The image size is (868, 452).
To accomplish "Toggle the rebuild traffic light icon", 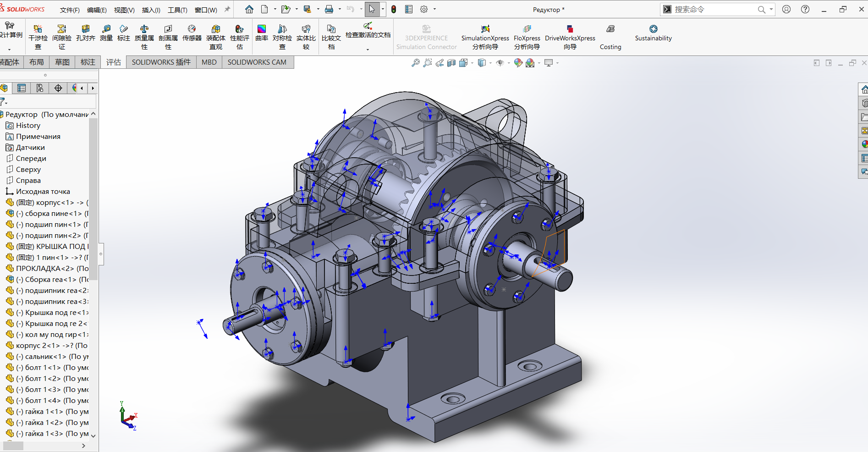I will click(394, 9).
